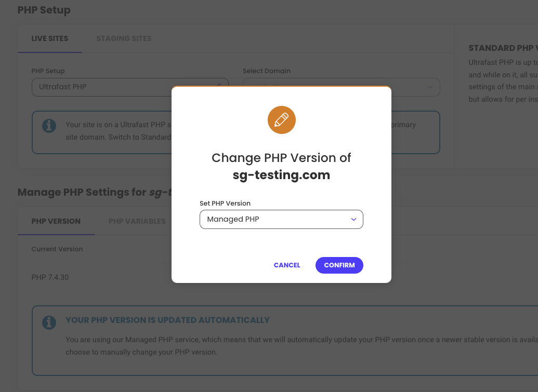Select the PHP Version tab

(56, 221)
